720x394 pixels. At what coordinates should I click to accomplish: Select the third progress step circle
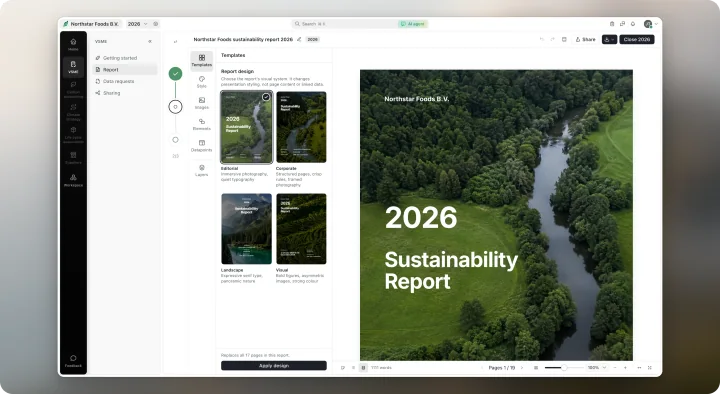[175, 140]
